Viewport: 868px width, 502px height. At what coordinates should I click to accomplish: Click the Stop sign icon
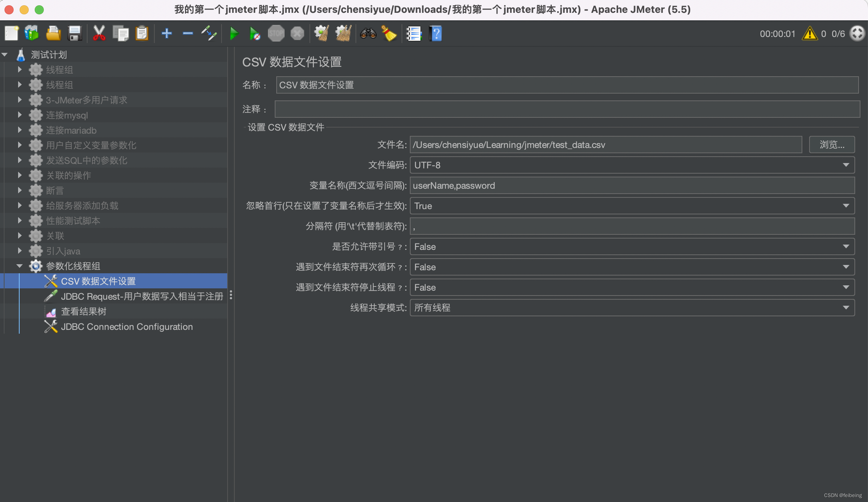coord(276,33)
